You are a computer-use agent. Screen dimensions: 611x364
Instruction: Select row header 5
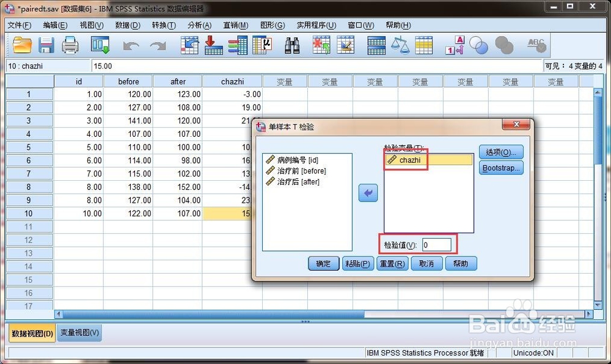[x=29, y=147]
